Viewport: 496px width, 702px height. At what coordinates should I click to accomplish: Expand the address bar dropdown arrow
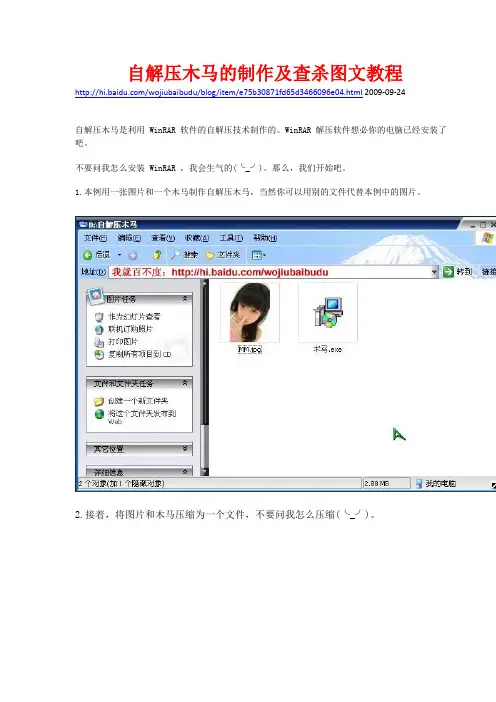tap(434, 272)
